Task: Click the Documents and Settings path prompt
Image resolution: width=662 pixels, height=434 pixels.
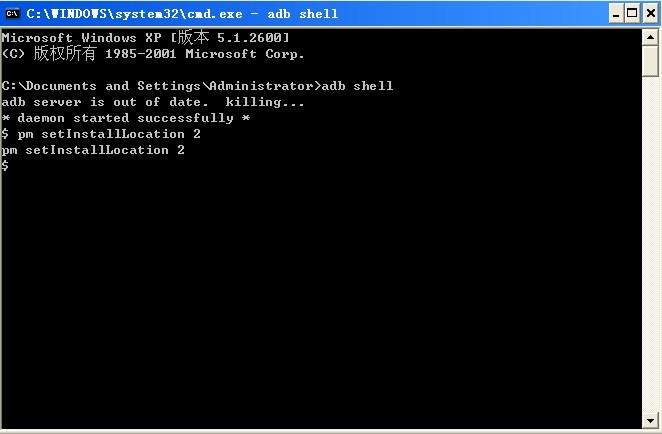Action: 162,86
